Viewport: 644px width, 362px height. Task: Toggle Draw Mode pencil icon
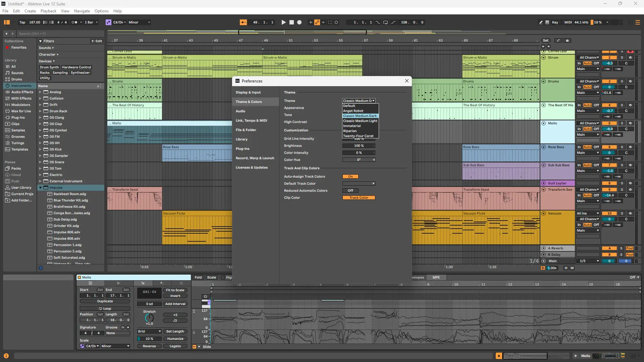coord(541,22)
